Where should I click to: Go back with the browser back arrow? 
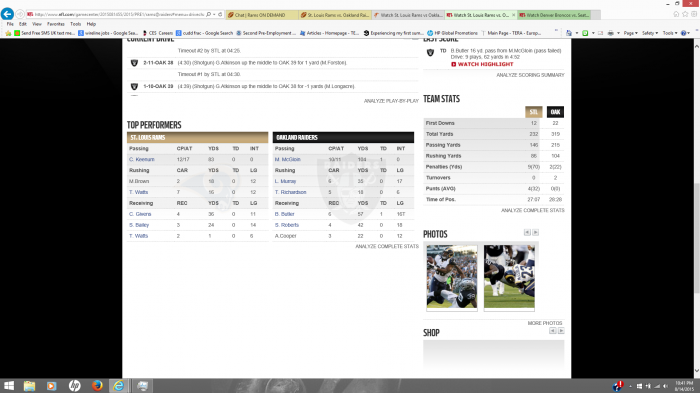(x=7, y=14)
